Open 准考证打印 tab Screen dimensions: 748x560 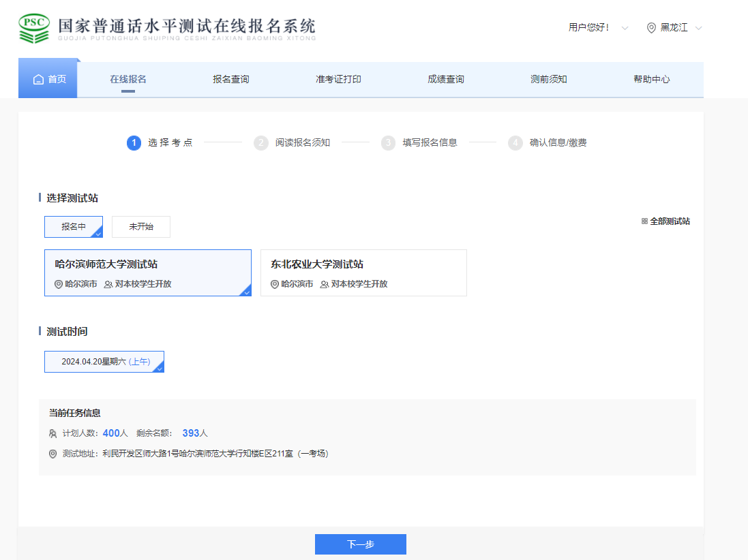pyautogui.click(x=338, y=80)
